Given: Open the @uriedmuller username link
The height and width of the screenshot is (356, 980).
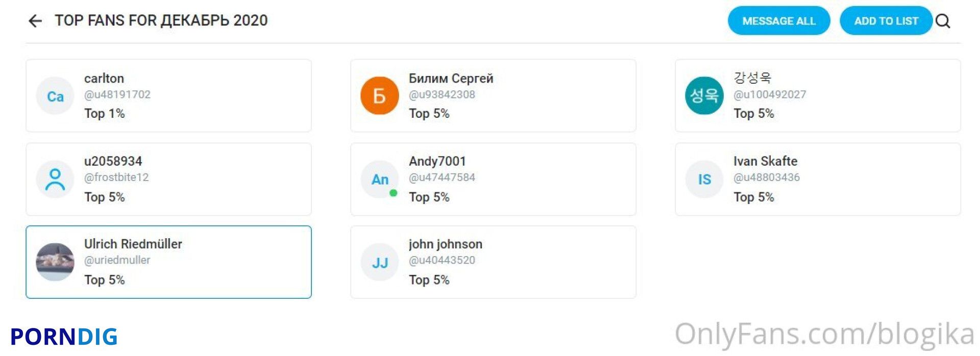Looking at the screenshot, I should pos(117,260).
